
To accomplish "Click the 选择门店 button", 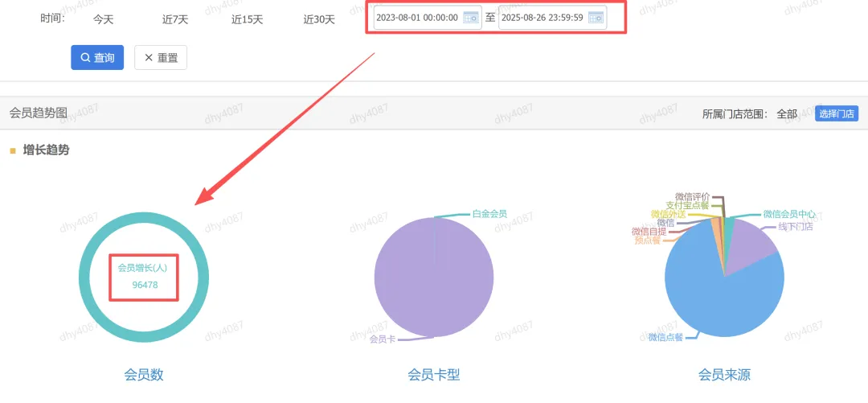I will pos(836,113).
